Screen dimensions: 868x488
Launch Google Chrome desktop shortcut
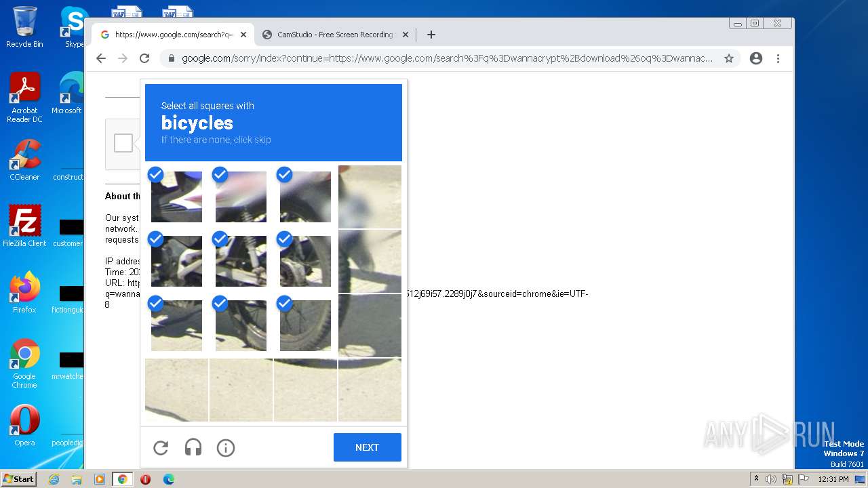coord(24,363)
